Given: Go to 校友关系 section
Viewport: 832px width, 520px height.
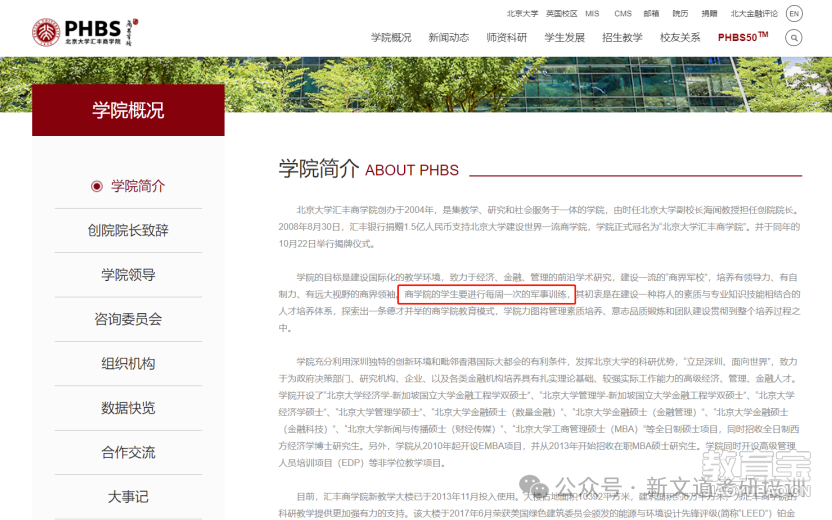Looking at the screenshot, I should pyautogui.click(x=680, y=38).
